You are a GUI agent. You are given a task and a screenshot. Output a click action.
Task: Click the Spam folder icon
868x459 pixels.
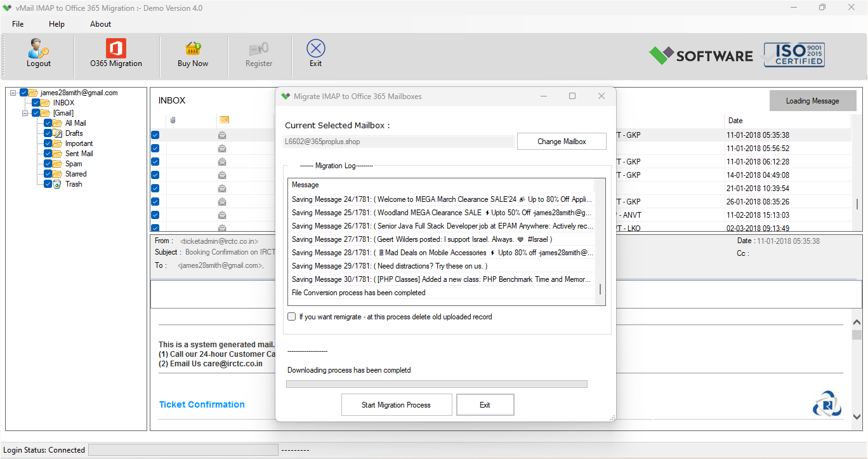[57, 164]
